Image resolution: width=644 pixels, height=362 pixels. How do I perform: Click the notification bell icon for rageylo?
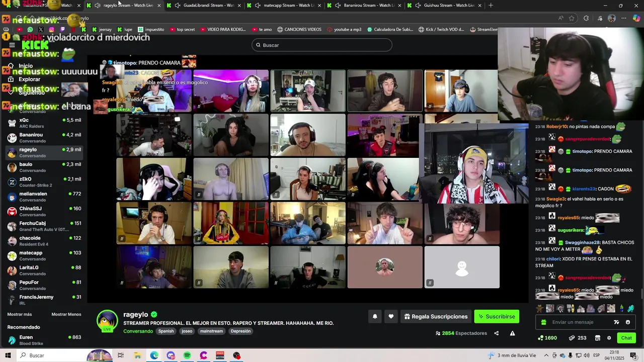coord(375,316)
